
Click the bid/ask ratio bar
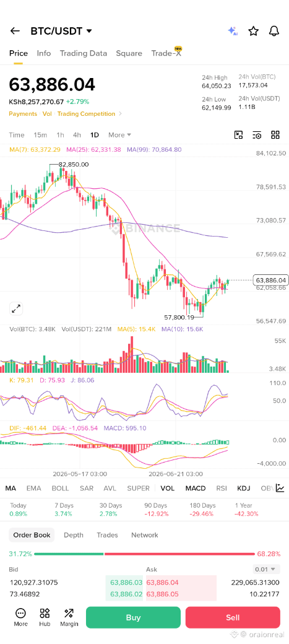pyautogui.click(x=145, y=554)
